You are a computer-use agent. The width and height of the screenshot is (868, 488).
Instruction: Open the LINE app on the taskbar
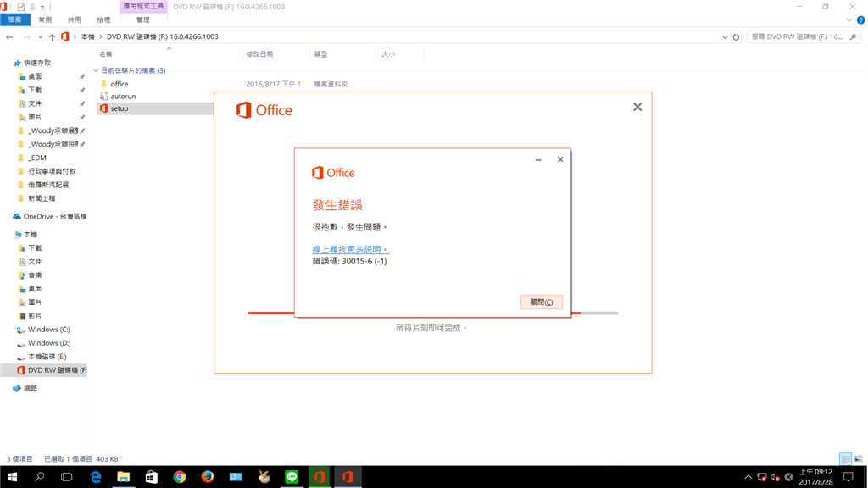[x=292, y=477]
